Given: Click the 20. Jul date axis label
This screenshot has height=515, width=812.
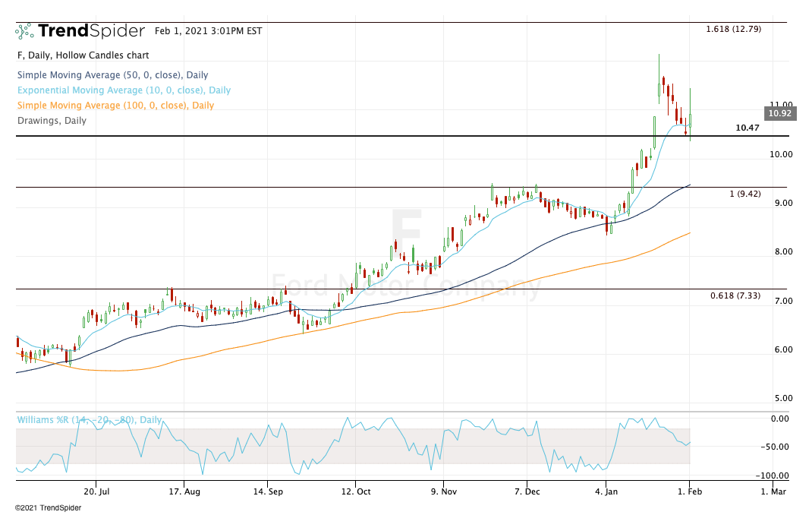Looking at the screenshot, I should point(96,491).
